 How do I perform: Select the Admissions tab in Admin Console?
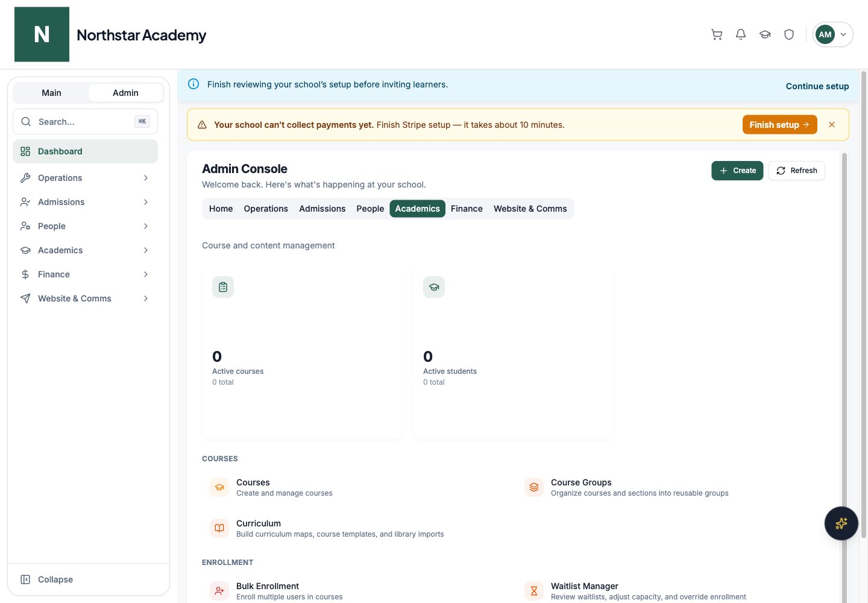tap(322, 209)
